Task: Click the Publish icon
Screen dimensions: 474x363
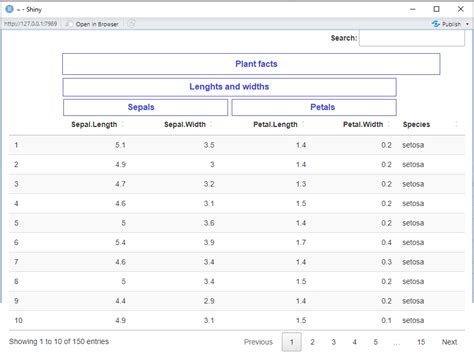Action: click(x=436, y=24)
